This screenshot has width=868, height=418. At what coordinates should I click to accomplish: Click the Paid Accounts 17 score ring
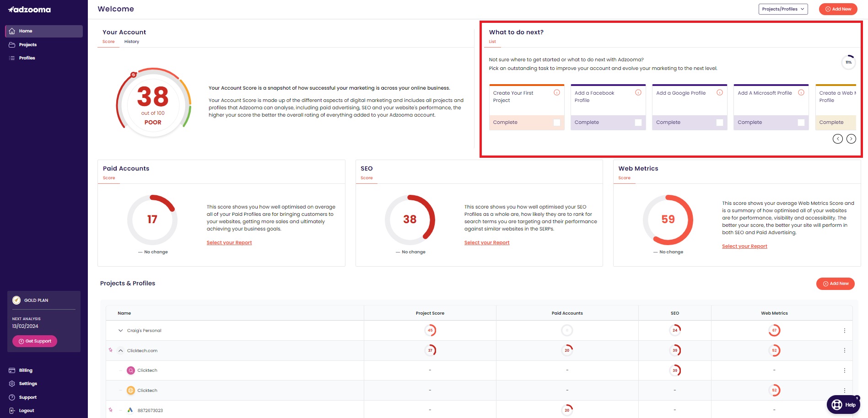pos(152,220)
